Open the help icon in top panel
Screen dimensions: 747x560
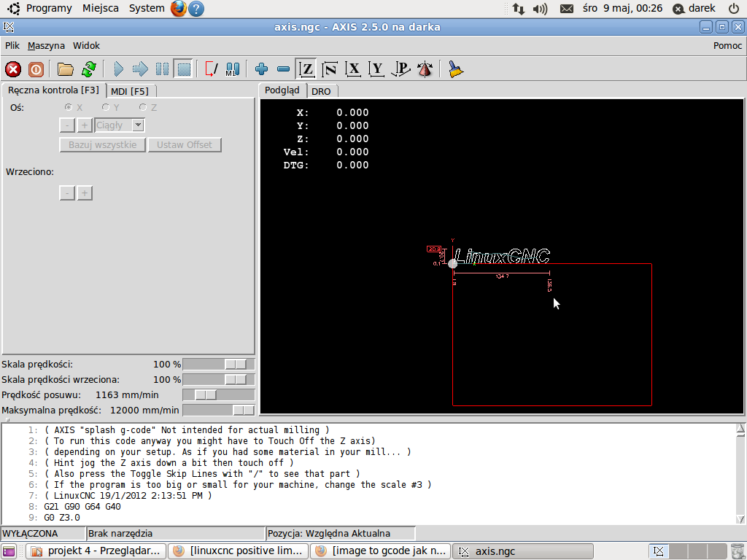(196, 9)
